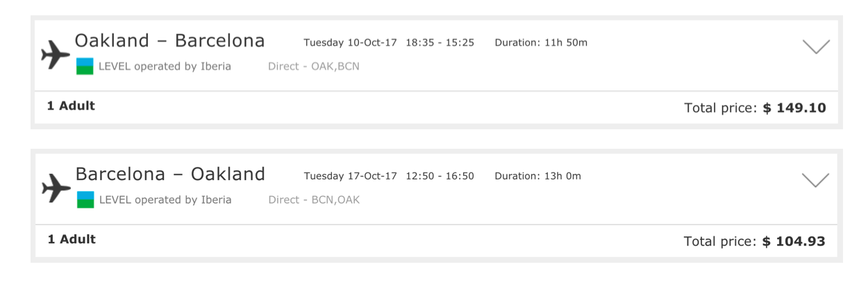Click 1 Adult on the Barcelona – Oakland flight

coord(71,240)
